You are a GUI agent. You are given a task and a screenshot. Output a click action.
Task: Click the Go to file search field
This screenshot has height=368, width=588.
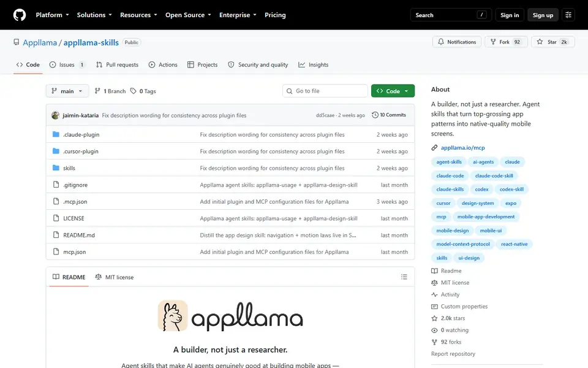pos(325,91)
